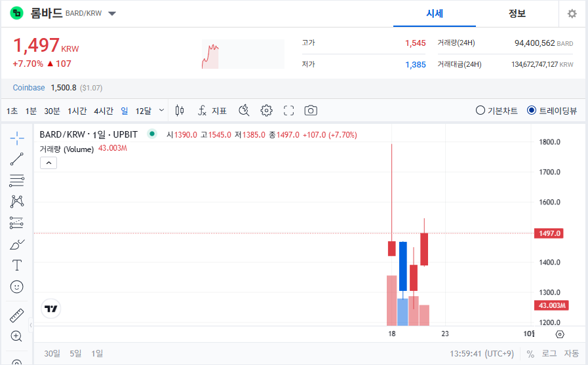The image size is (588, 365).
Task: Open the candlestick chart type selector
Action: 180,111
